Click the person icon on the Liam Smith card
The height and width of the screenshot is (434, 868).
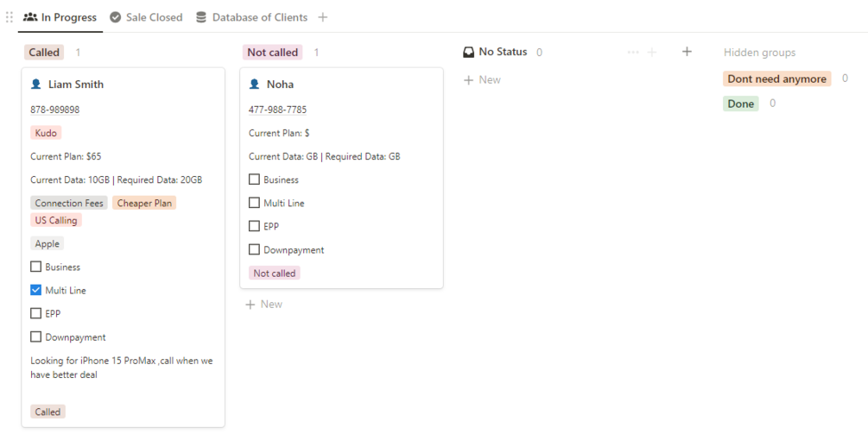36,85
